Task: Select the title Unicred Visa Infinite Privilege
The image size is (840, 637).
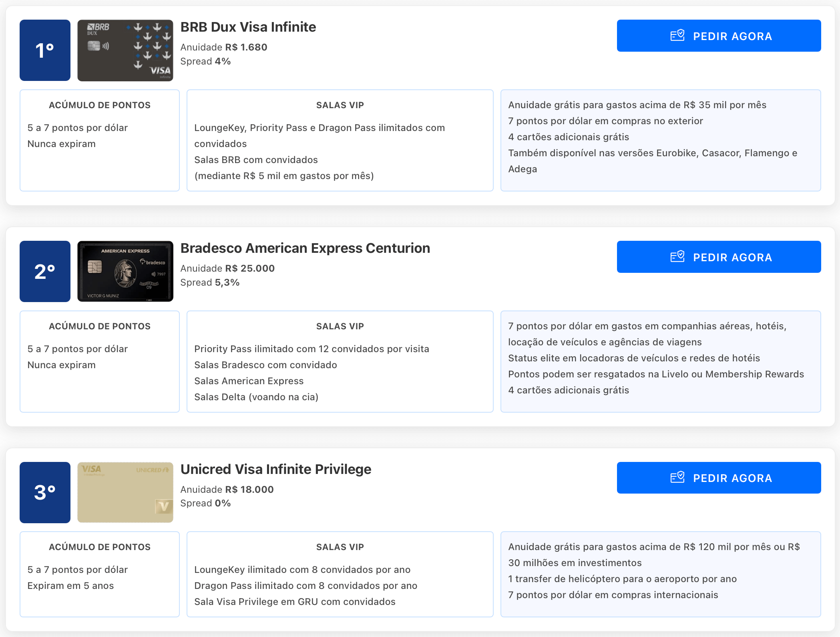Action: pyautogui.click(x=276, y=469)
